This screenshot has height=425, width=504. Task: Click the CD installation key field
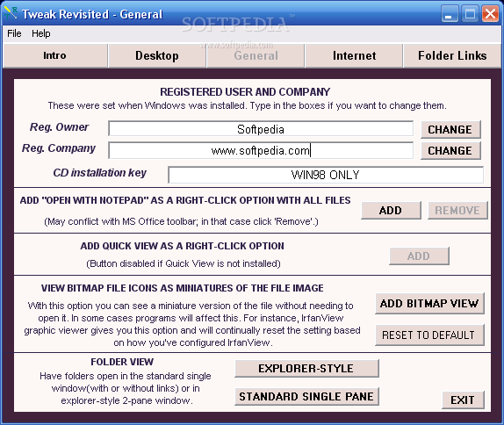coord(326,175)
